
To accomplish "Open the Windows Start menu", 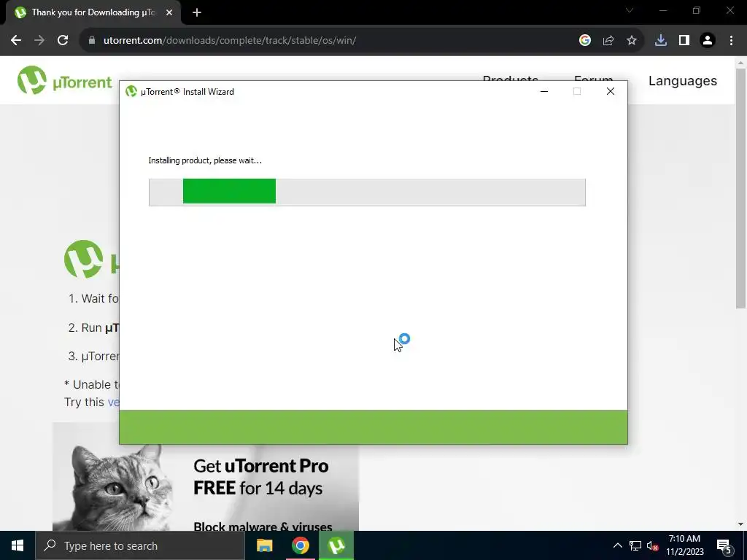I will 18,545.
